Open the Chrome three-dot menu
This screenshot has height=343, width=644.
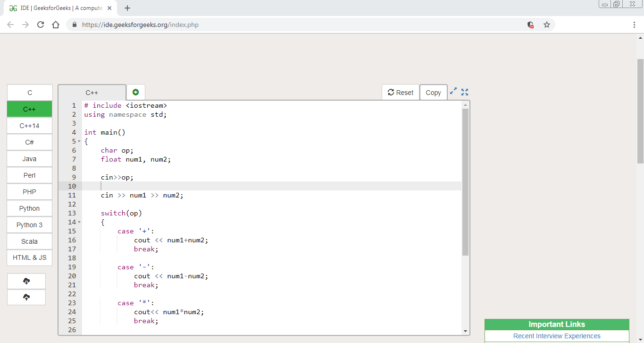[x=634, y=25]
